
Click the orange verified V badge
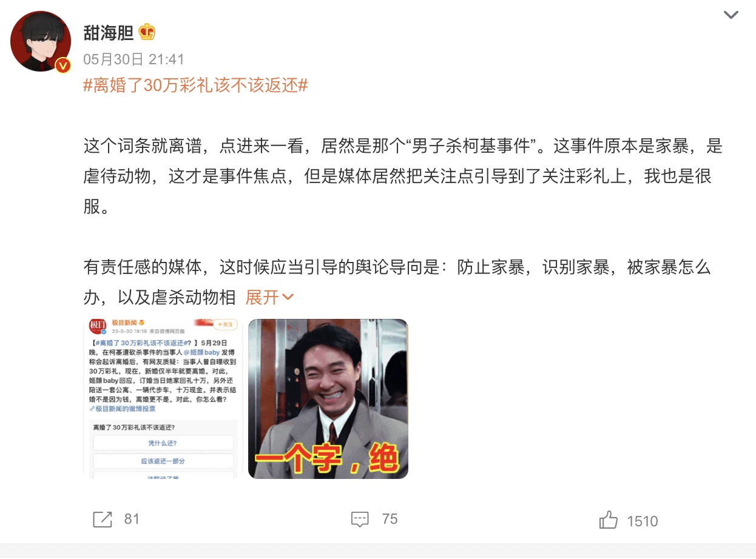click(63, 65)
